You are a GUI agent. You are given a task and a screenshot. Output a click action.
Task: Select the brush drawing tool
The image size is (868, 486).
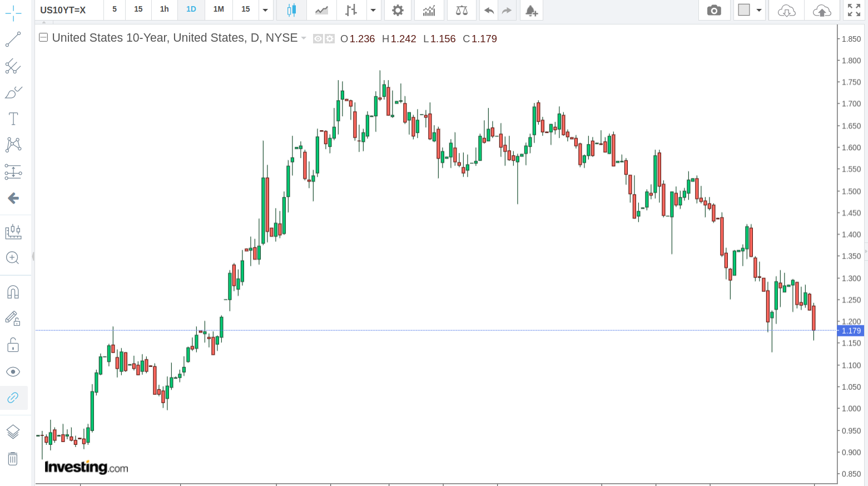pyautogui.click(x=13, y=92)
